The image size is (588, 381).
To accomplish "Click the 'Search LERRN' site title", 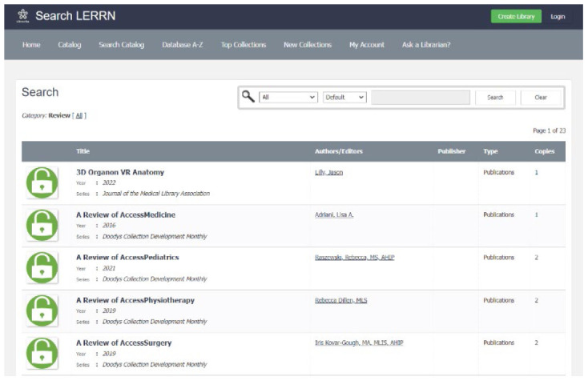I will pyautogui.click(x=75, y=16).
